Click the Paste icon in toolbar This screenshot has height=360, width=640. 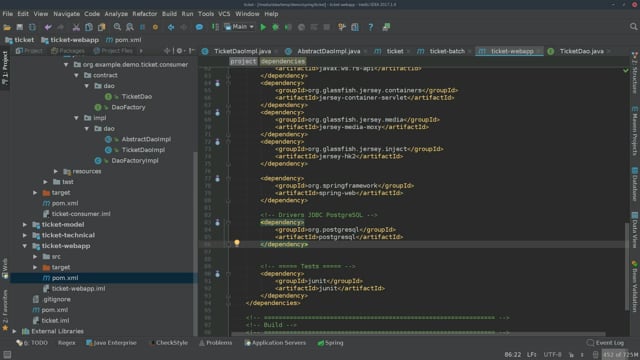pos(101,27)
